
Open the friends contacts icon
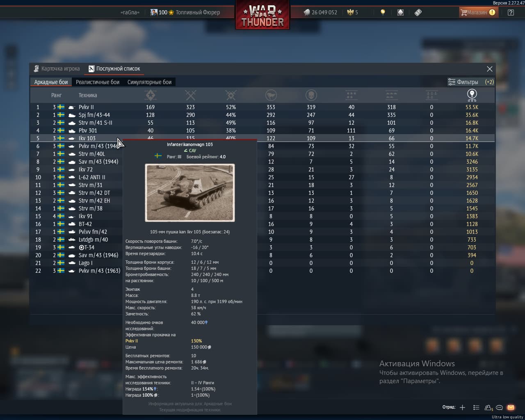tap(488, 408)
